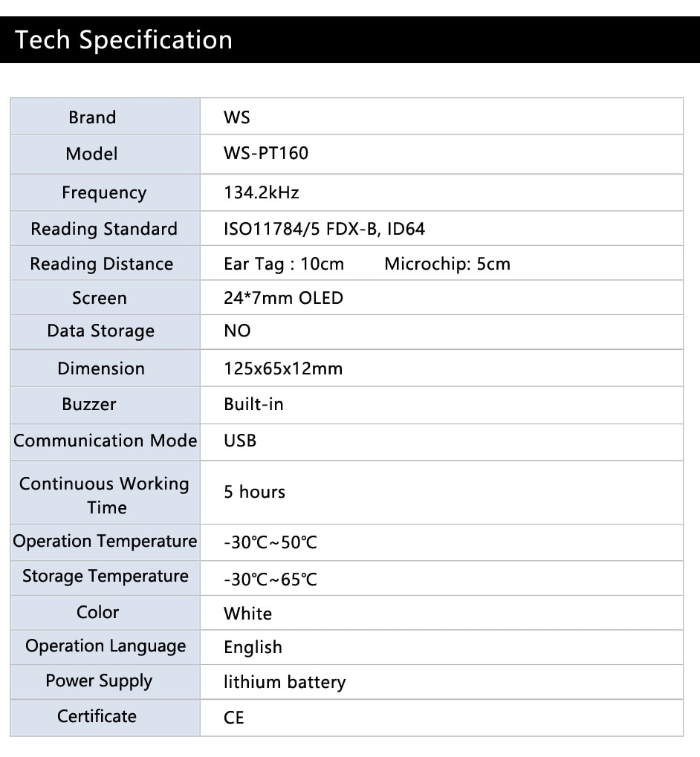Click the WS-PT160 model value
Image resolution: width=700 pixels, height=757 pixels.
click(266, 153)
